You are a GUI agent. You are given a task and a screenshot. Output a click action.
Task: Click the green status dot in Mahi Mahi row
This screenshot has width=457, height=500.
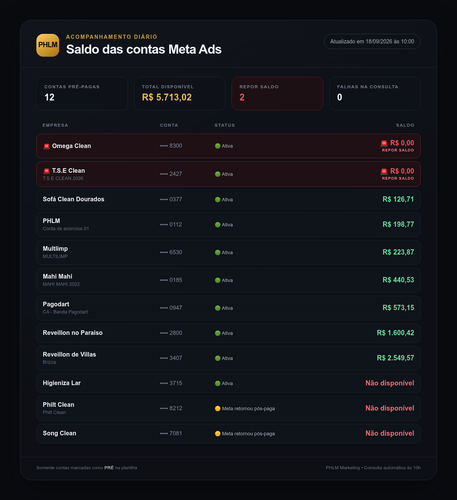point(218,280)
